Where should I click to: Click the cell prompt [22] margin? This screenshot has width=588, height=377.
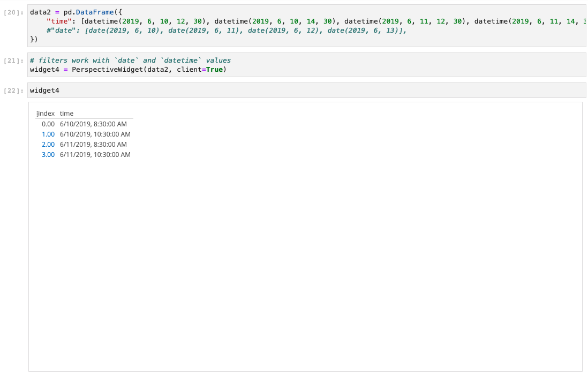point(12,90)
